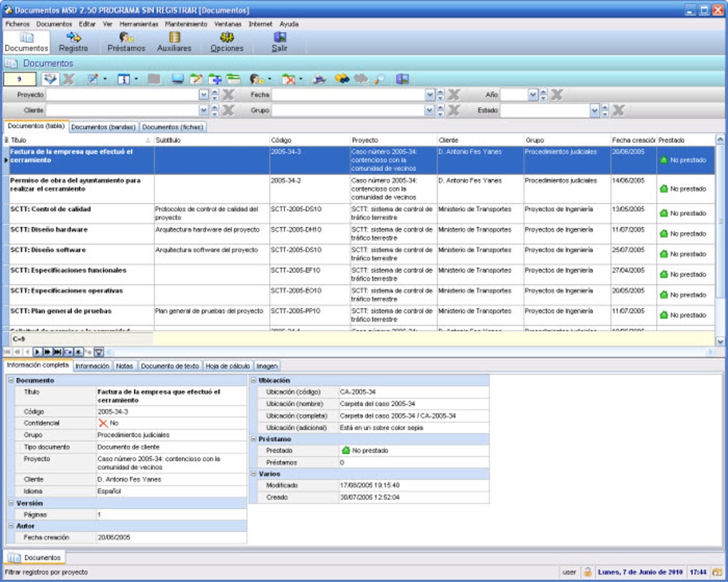Click the monitor preview icon in the toolbar

coord(176,79)
